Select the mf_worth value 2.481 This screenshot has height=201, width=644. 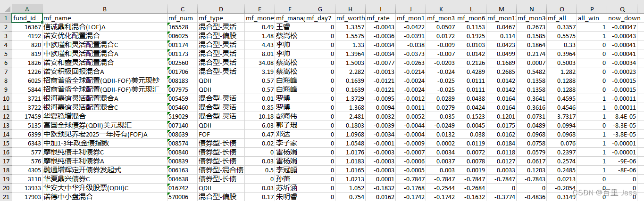click(350, 116)
